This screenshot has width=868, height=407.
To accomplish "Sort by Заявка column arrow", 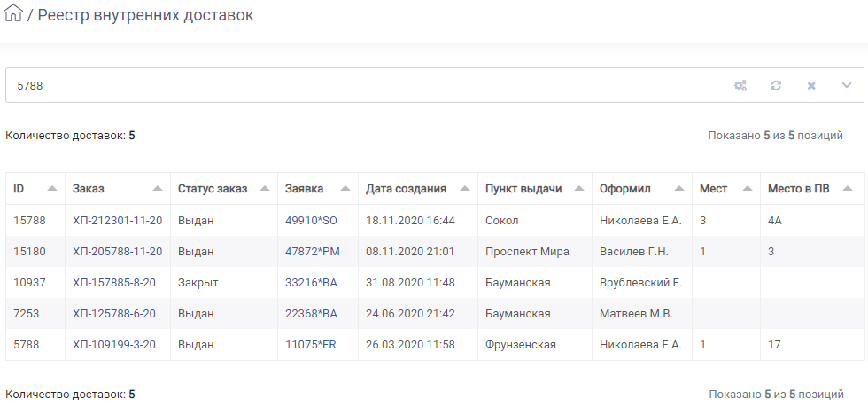I will coord(345,189).
